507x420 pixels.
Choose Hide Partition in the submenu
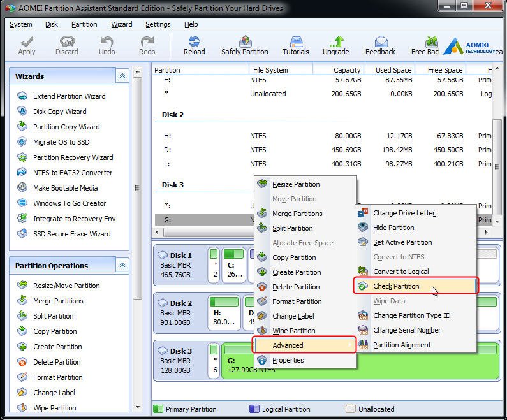[416, 228]
